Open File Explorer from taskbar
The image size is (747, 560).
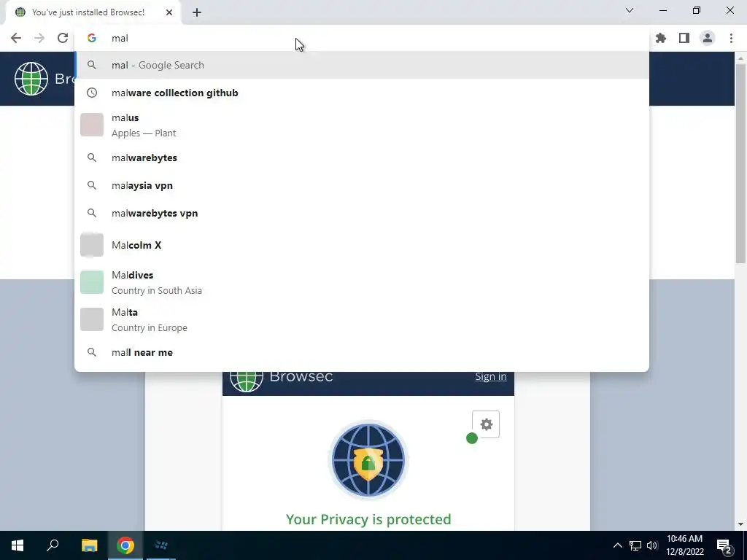click(x=89, y=545)
